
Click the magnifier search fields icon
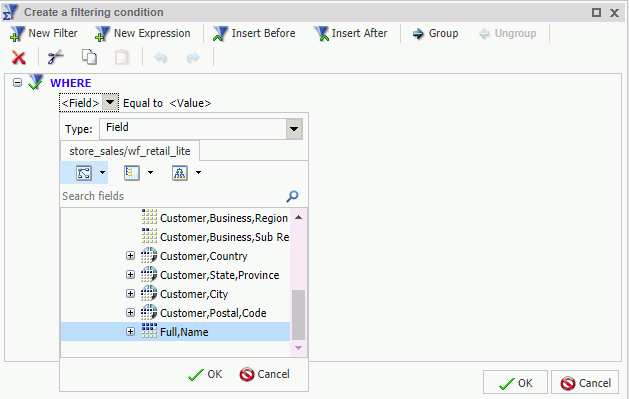pos(292,196)
